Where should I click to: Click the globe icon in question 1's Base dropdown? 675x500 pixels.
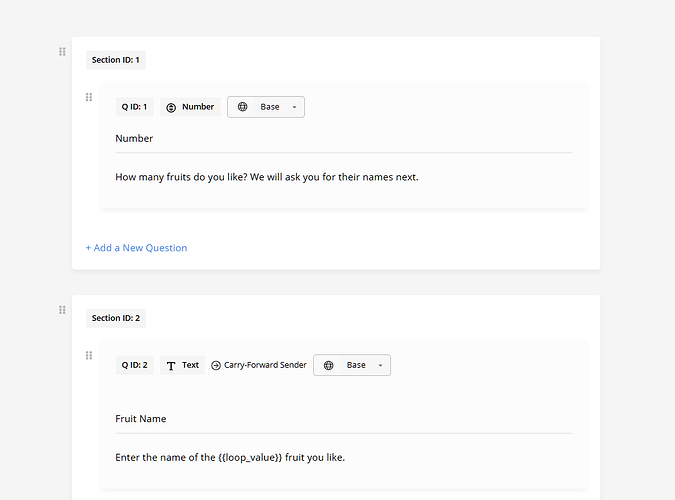click(242, 107)
